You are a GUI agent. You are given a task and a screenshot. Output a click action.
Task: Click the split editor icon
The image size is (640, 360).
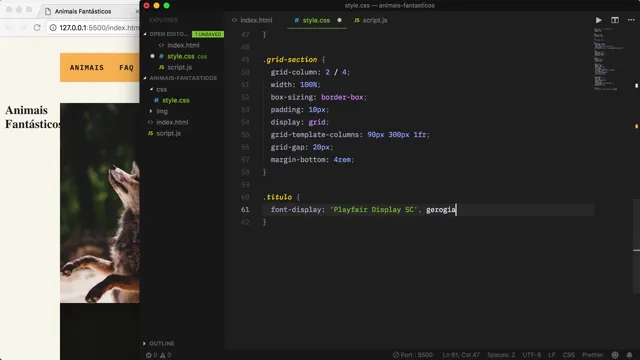pyautogui.click(x=615, y=20)
